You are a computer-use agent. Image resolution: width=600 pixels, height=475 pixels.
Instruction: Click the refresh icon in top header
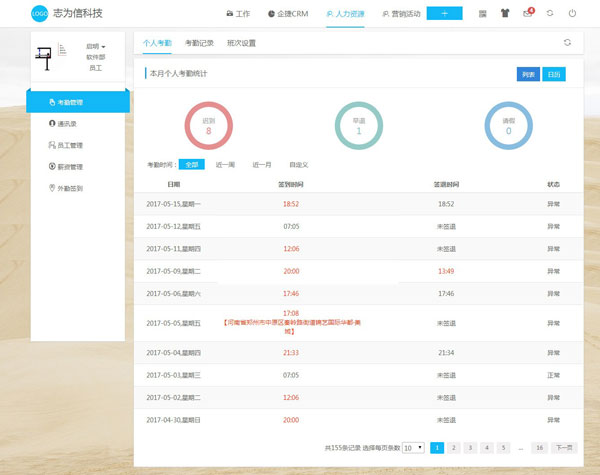point(550,14)
